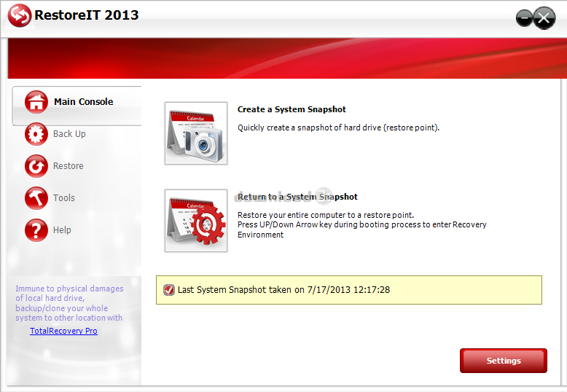Click the RestoreIT 2013 title text
Image resolution: width=567 pixels, height=392 pixels.
87,15
